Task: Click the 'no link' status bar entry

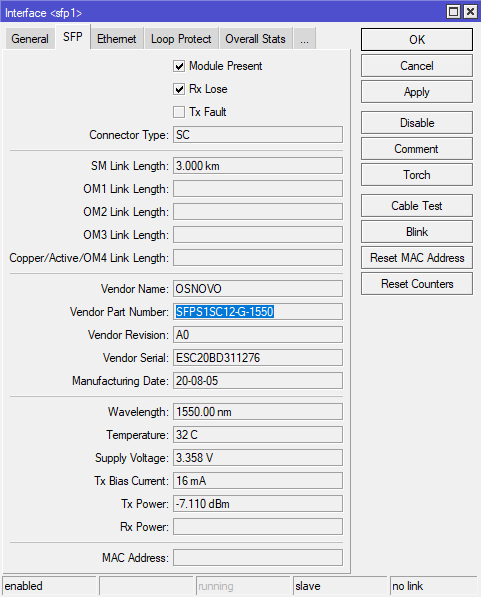Action: coord(434,586)
